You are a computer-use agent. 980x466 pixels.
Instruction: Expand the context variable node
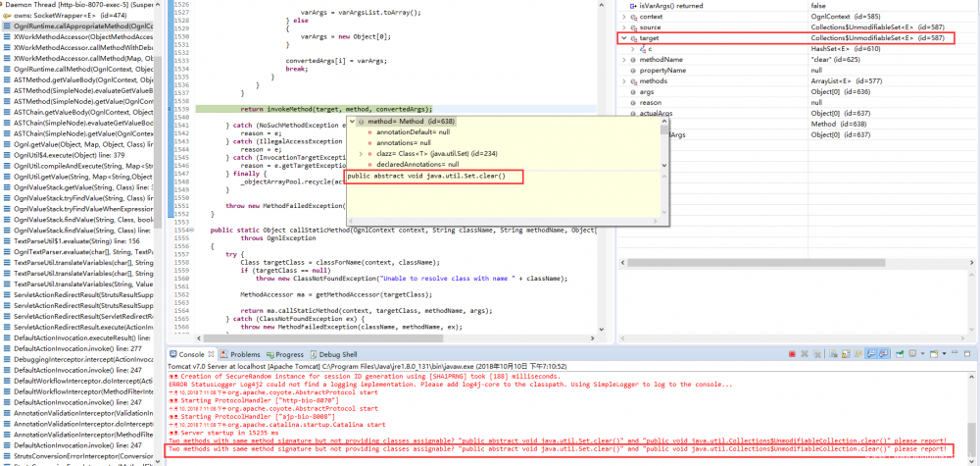click(623, 17)
